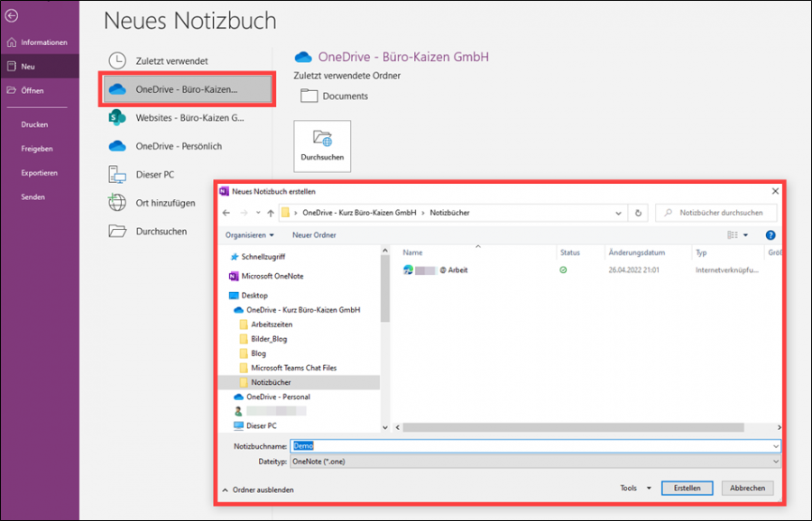This screenshot has height=521, width=812.
Task: Select Schnellzugriff in navigation tree
Action: [258, 257]
